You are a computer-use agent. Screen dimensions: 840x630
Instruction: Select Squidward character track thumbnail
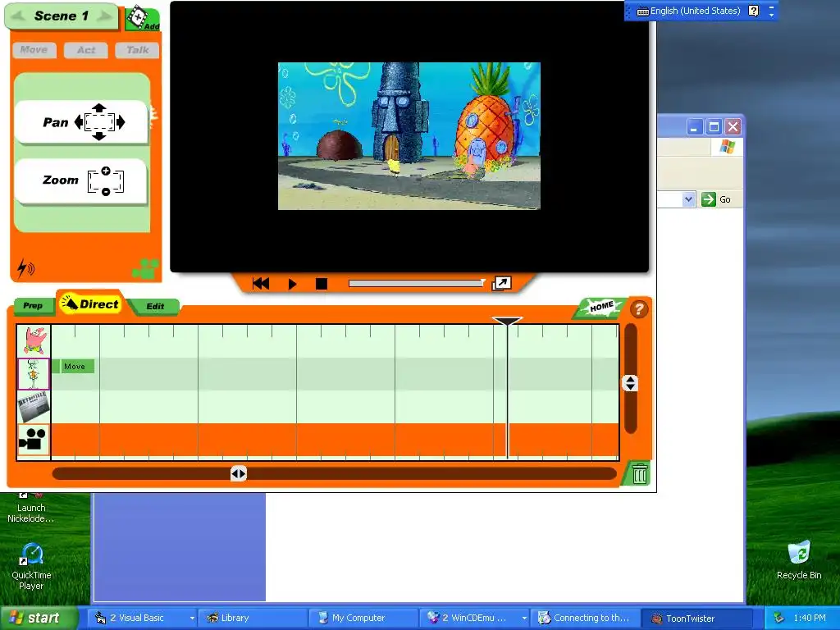[34, 374]
